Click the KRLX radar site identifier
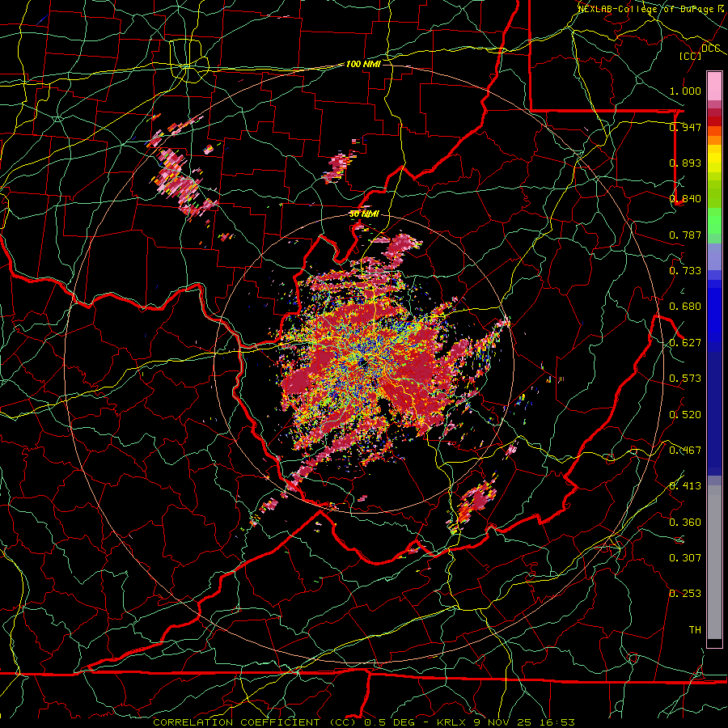728x728 pixels. tap(452, 722)
